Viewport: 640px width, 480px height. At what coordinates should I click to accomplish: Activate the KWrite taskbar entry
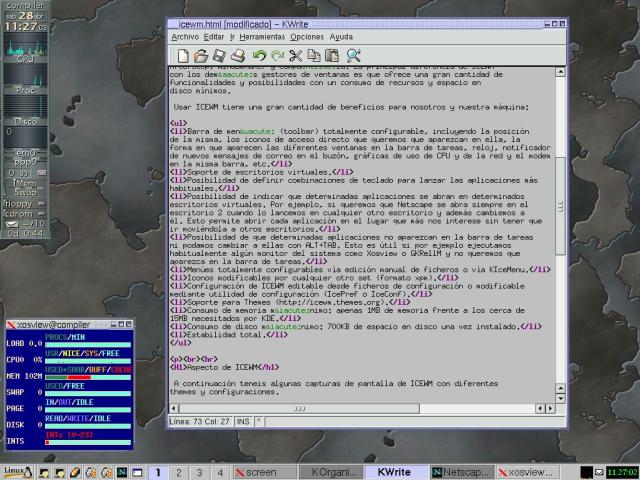pos(397,473)
